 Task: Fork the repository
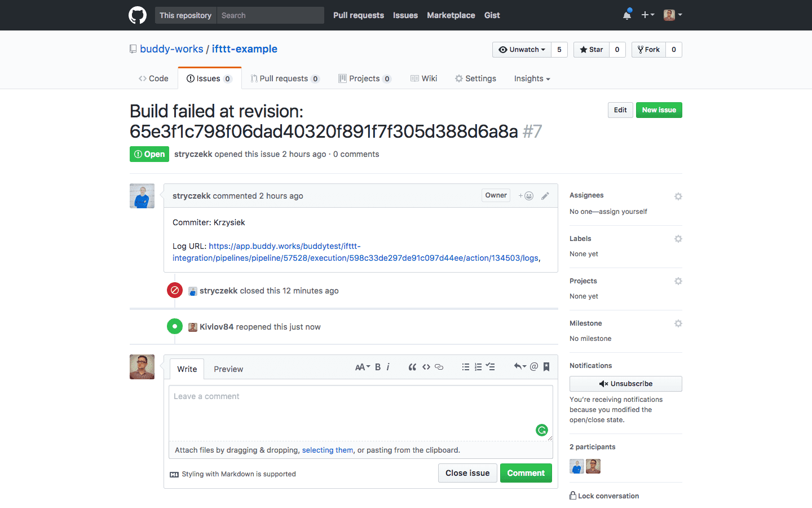[648, 50]
